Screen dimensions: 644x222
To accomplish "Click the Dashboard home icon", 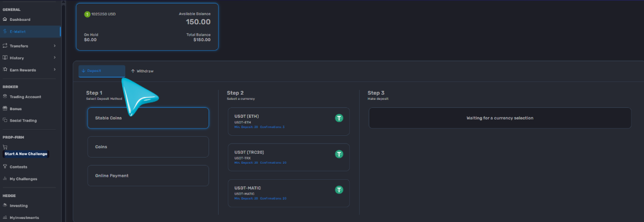I will click(5, 19).
